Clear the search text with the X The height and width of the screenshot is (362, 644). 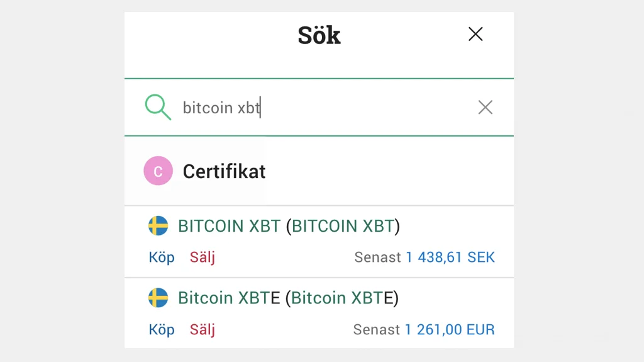click(x=485, y=108)
